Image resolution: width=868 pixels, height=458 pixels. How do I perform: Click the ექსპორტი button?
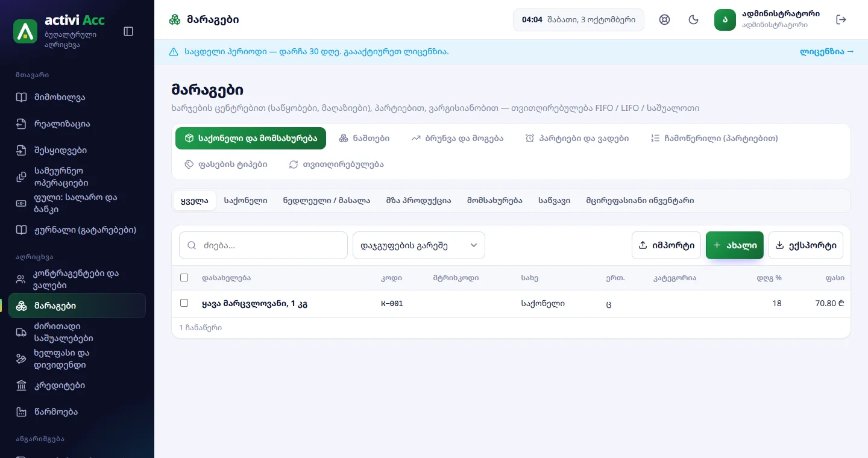[806, 245]
